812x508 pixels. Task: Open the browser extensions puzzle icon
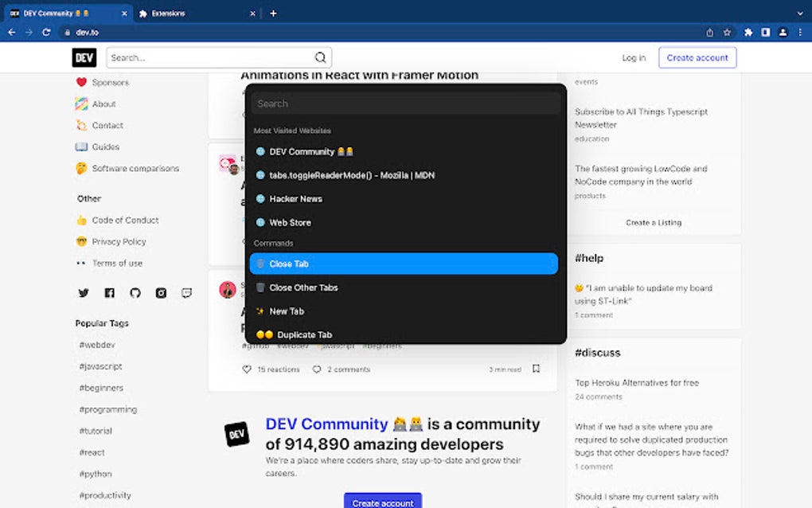pos(748,32)
